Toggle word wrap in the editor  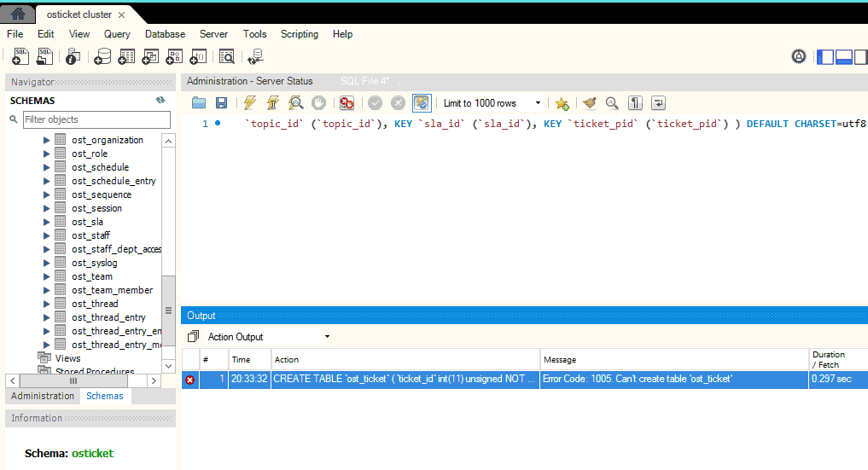658,103
